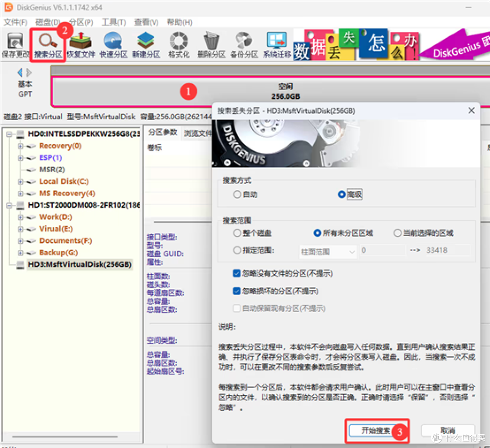490x448 pixels.
Task: Click the left panel horizontal scrollbar
Action: [65, 437]
